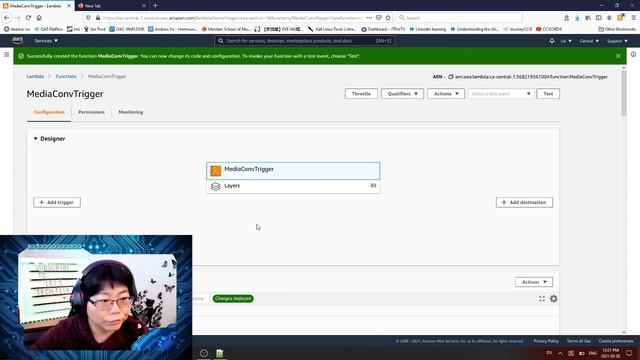Image resolution: width=640 pixels, height=360 pixels.
Task: Open a new browser tab with plus
Action: pyautogui.click(x=155, y=6)
